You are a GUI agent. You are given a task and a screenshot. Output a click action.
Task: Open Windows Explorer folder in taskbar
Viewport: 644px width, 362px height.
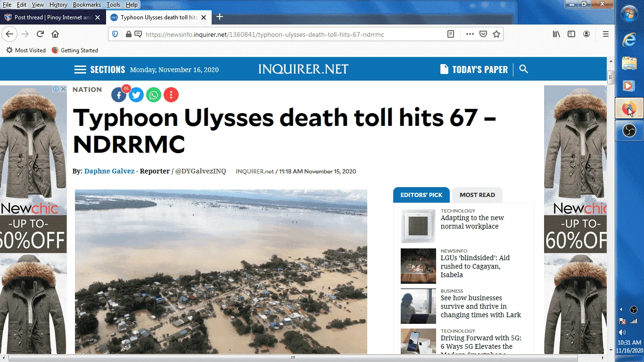click(629, 63)
